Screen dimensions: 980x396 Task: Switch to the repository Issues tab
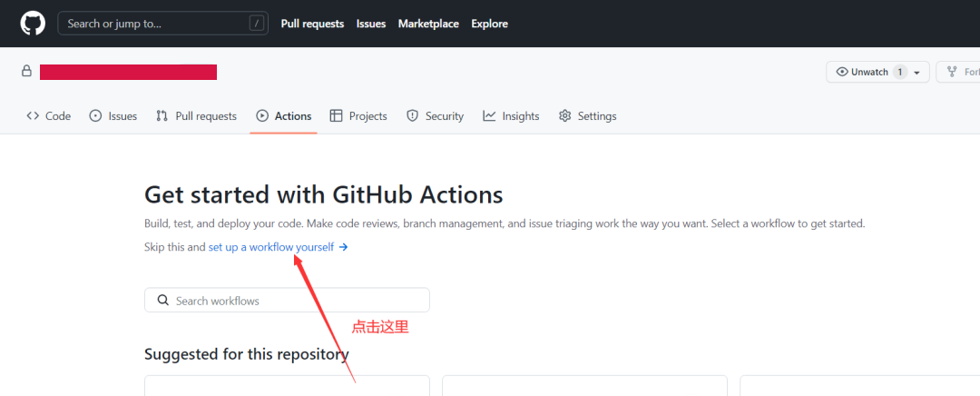pyautogui.click(x=113, y=115)
